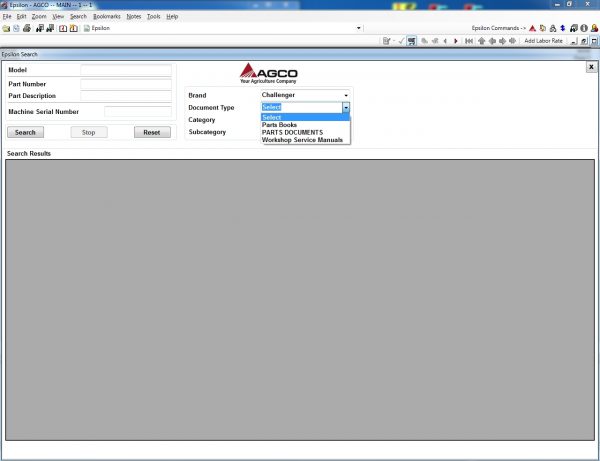Click the Search Results gray panel
Viewport: 600px width, 461px height.
click(300, 300)
